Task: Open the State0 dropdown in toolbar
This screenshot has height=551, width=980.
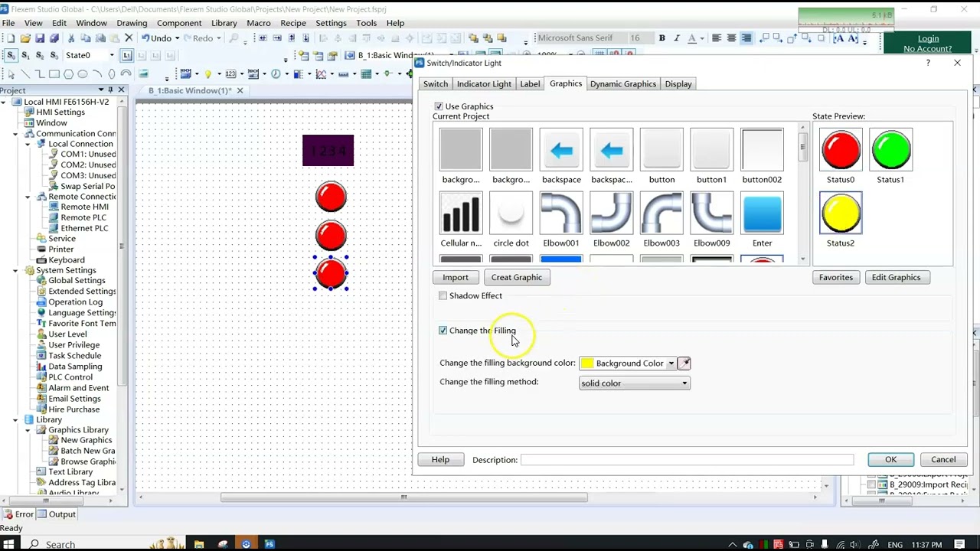Action: (112, 55)
